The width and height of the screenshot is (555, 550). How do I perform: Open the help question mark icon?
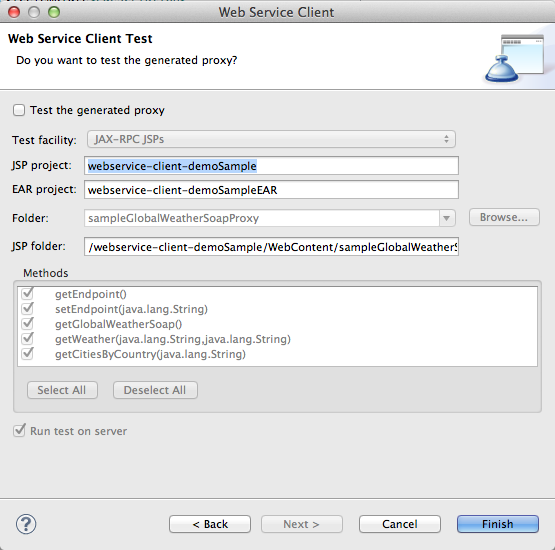(26, 524)
